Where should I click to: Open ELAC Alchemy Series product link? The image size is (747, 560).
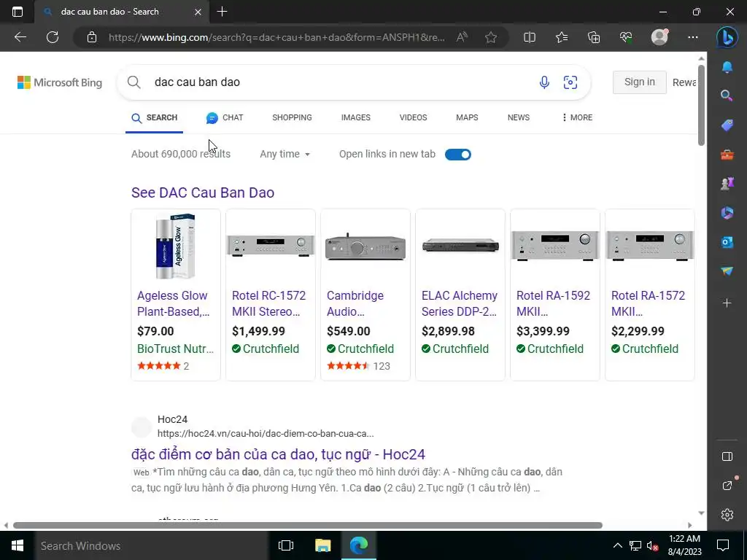pos(460,303)
